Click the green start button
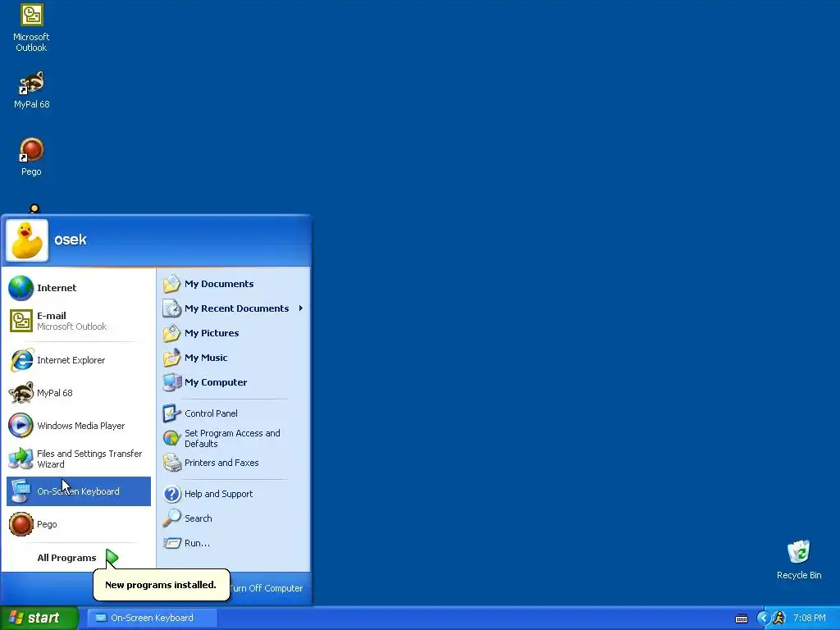Viewport: 840px width, 630px height. click(39, 618)
